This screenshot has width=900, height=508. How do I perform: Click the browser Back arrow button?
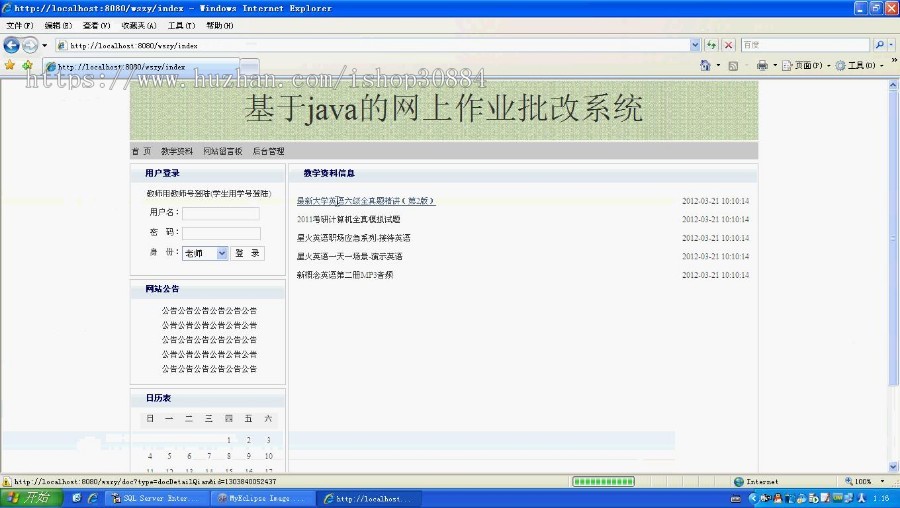point(11,45)
